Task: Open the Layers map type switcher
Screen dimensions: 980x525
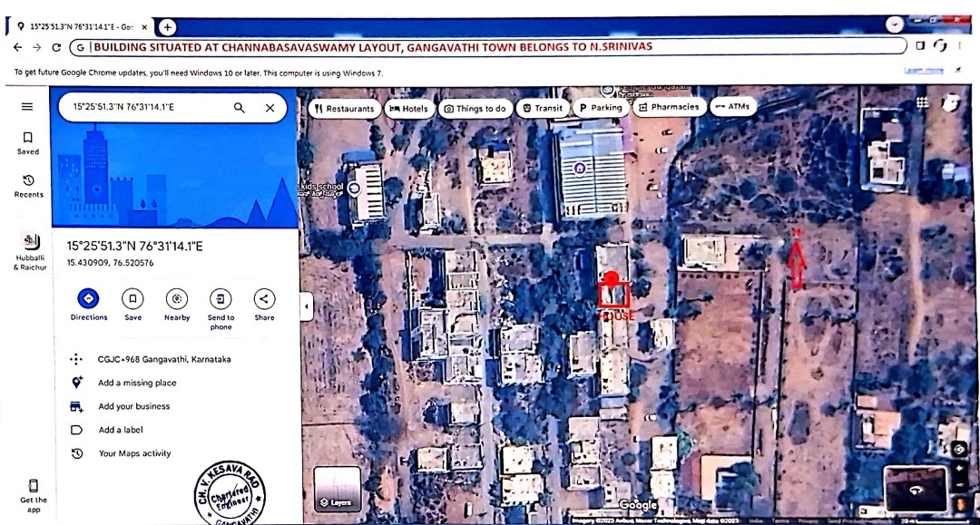Action: 338,489
